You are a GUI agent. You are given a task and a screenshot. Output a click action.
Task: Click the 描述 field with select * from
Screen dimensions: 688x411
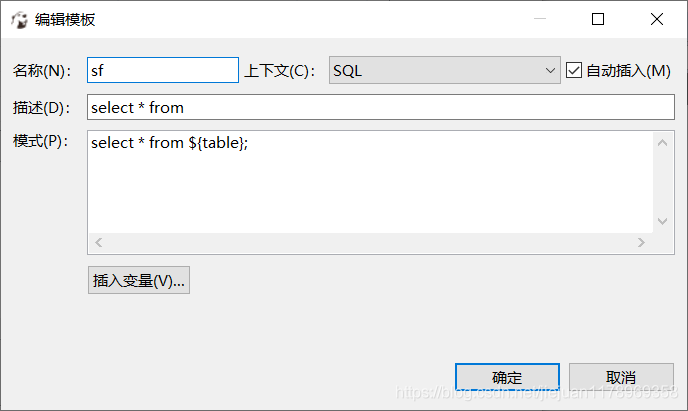[380, 107]
